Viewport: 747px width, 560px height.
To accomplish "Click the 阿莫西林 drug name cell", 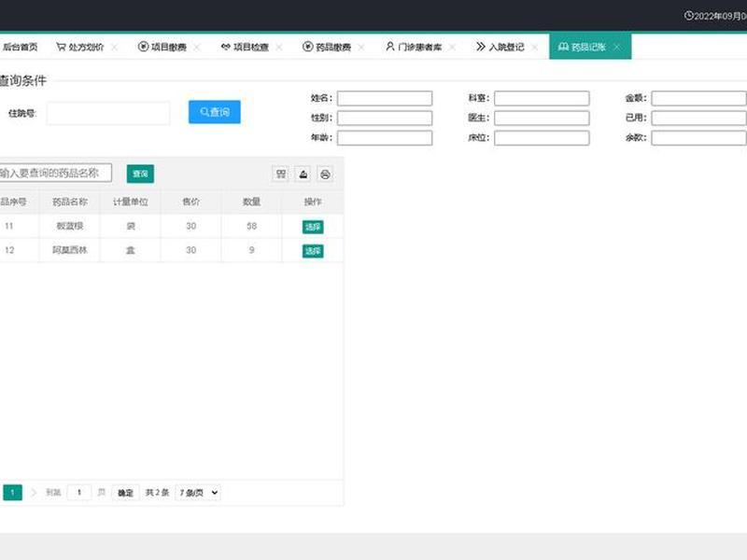I will [x=69, y=250].
